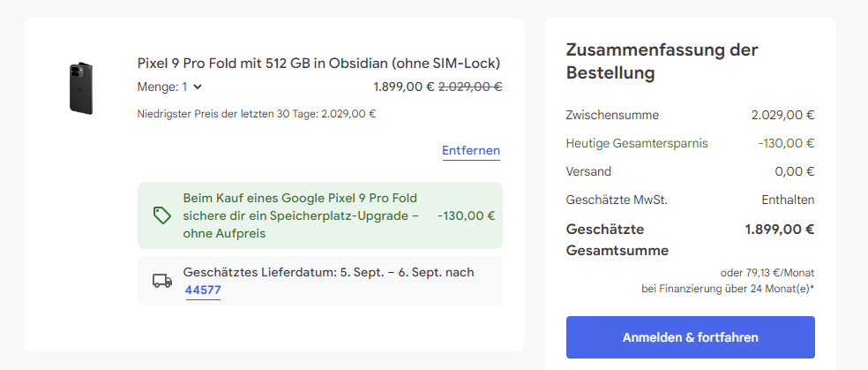Click the 'Zusammenfassung der Bestellung' heading
This screenshot has width=868, height=370.
pyautogui.click(x=662, y=61)
